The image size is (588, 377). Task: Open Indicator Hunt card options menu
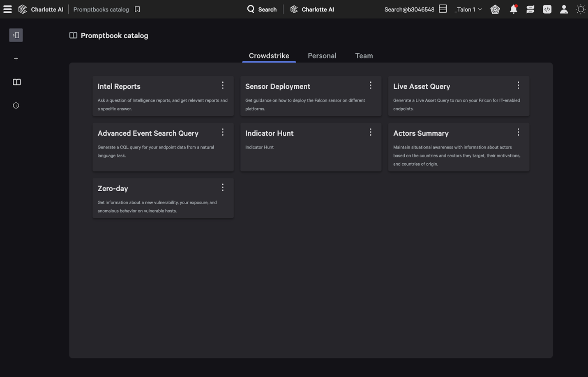click(x=371, y=132)
